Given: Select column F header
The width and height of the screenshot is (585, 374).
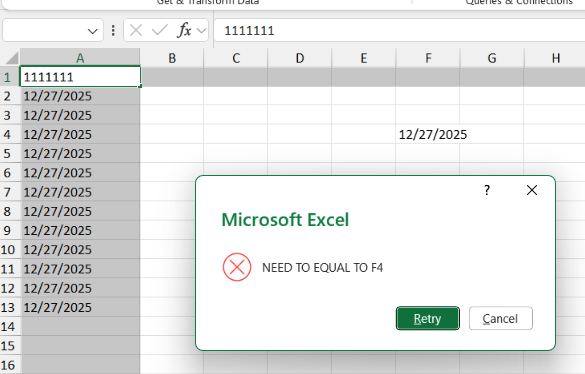Looking at the screenshot, I should tap(428, 58).
